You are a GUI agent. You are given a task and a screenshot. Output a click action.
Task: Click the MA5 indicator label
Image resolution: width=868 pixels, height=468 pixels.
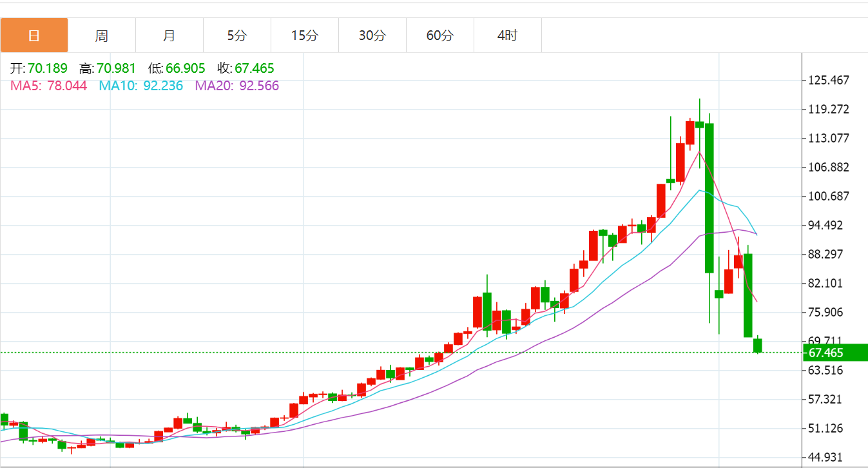(48, 86)
